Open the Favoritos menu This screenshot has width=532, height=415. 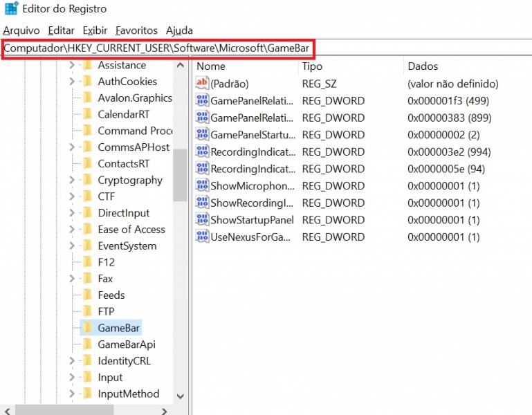point(136,30)
